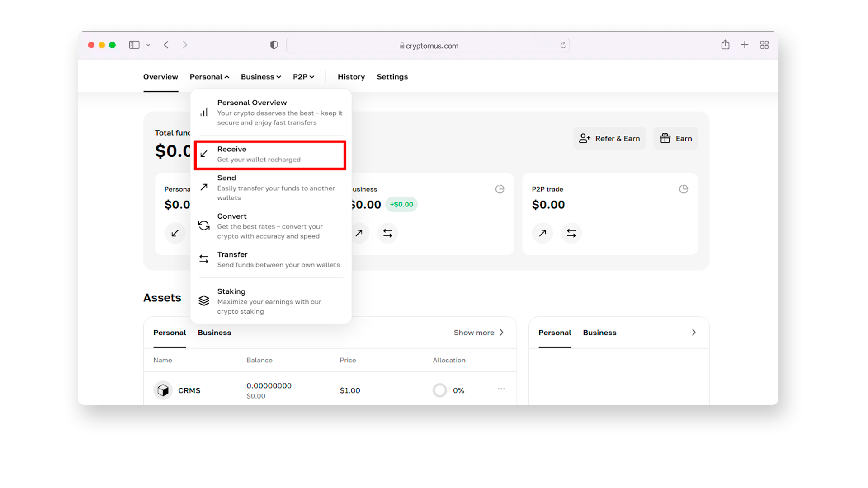This screenshot has width=868, height=488.
Task: Click Refer & Earn button
Action: (609, 138)
